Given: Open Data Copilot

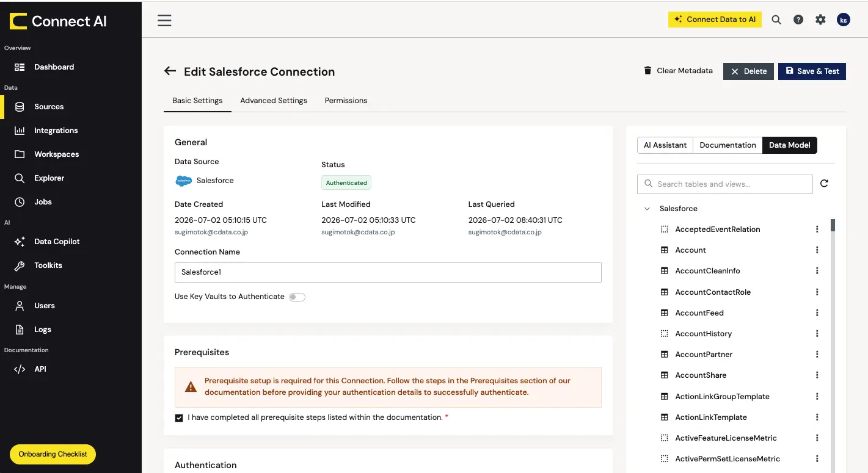Looking at the screenshot, I should point(57,242).
